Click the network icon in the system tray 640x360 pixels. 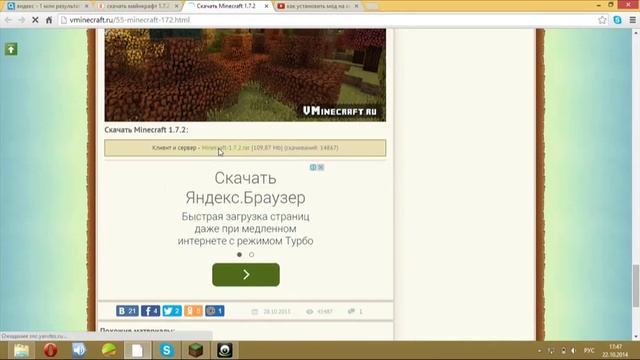[x=551, y=351]
